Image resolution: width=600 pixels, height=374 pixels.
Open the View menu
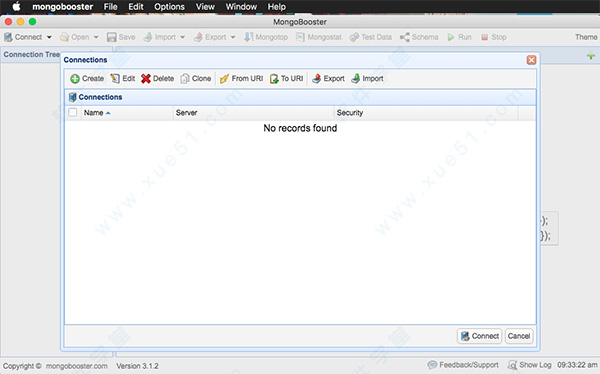point(205,7)
